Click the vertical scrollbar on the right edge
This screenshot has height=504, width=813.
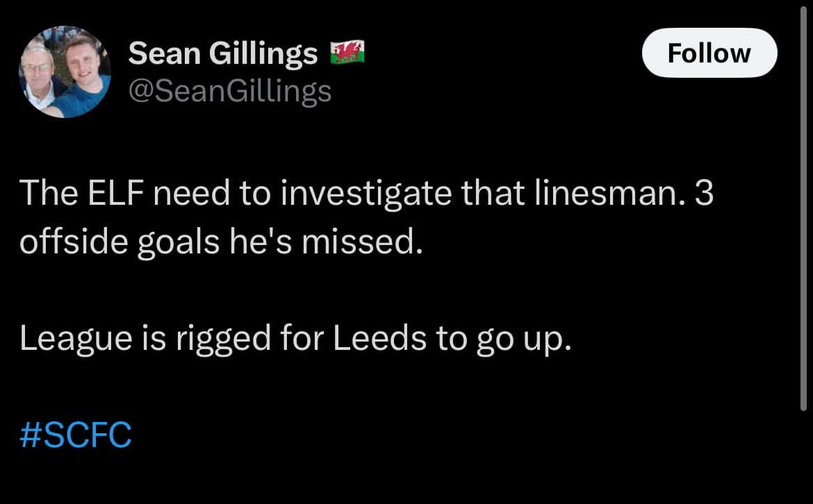(805, 208)
